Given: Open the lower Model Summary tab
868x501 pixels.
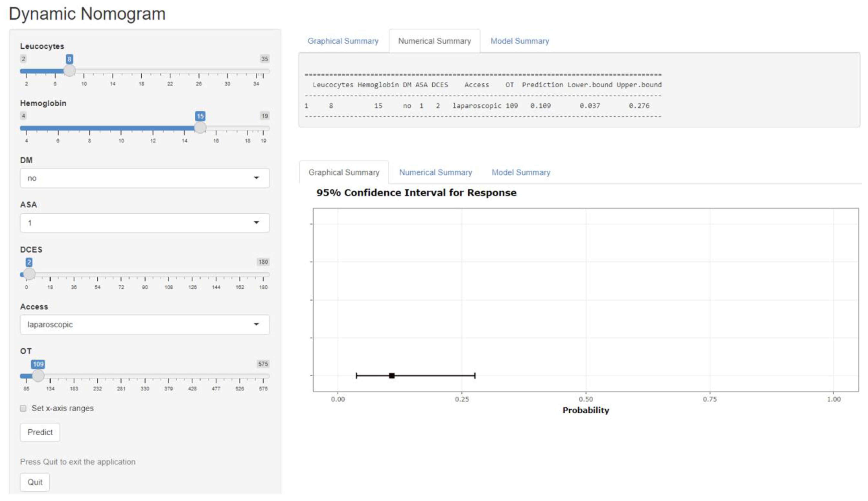Looking at the screenshot, I should tap(520, 172).
